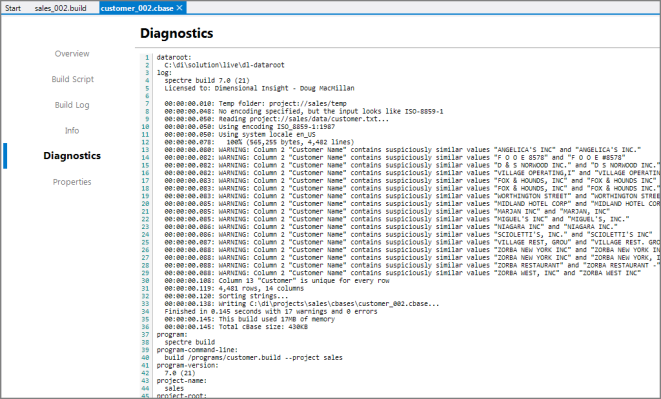The width and height of the screenshot is (661, 399).
Task: Click the Diagnostics page heading
Action: [177, 33]
